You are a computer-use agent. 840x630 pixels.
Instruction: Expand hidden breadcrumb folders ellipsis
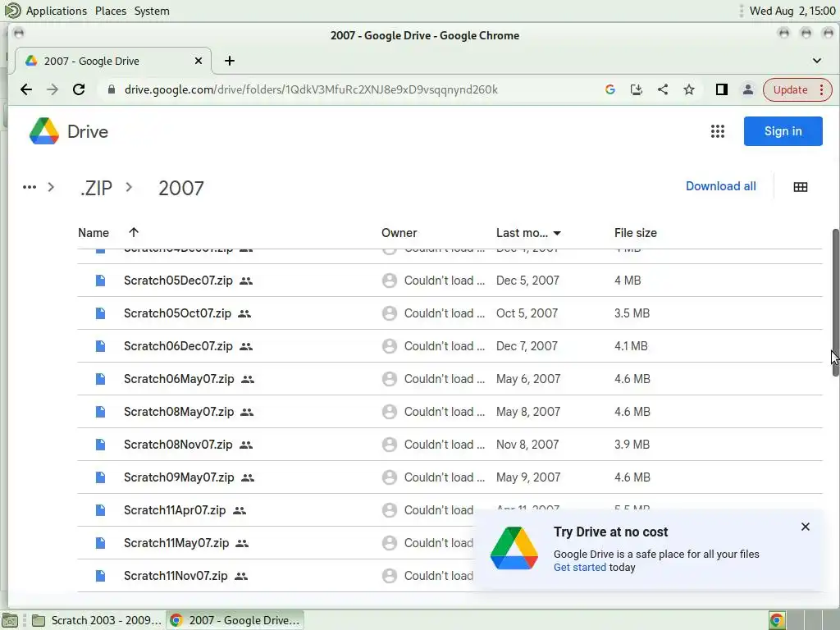30,187
